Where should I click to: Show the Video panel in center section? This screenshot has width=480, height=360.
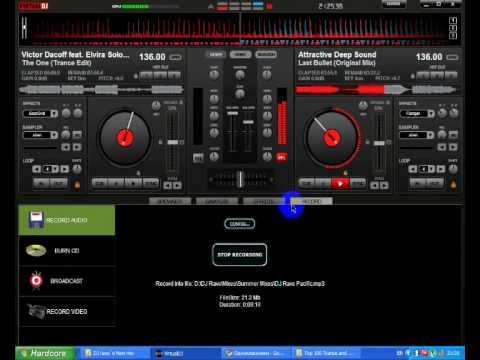point(241,54)
